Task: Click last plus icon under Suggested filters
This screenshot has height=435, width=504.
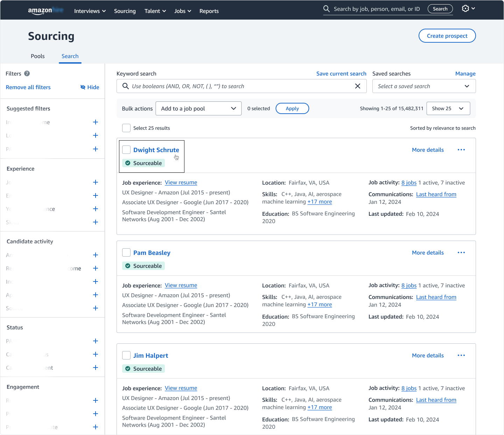Action: coord(96,149)
